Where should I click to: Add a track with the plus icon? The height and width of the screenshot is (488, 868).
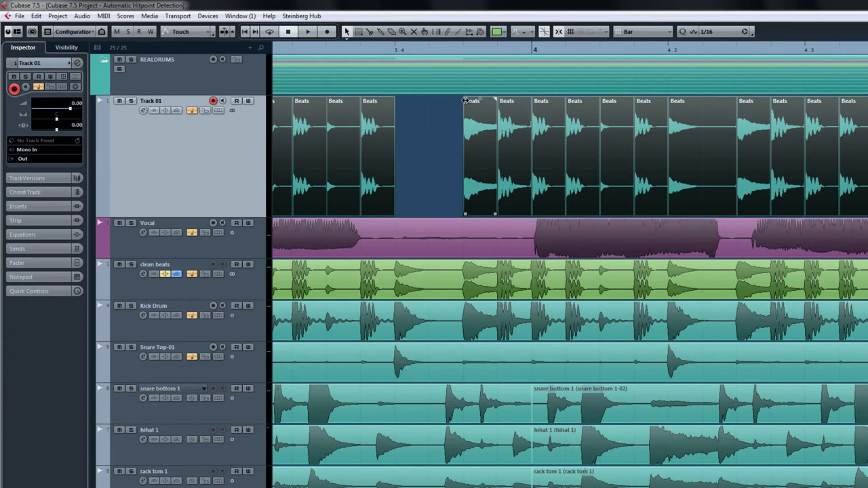pos(250,47)
